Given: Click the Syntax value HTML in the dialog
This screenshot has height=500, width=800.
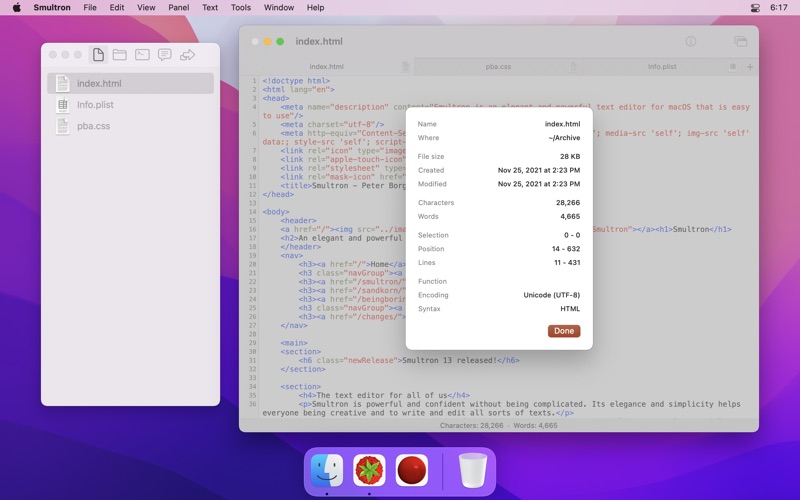Looking at the screenshot, I should 570,309.
